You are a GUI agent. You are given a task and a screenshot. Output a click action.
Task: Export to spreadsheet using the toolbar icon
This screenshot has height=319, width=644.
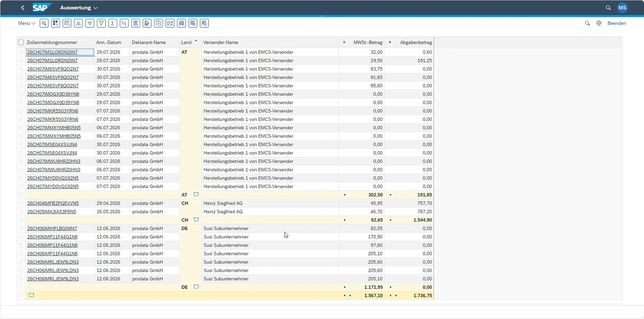147,23
